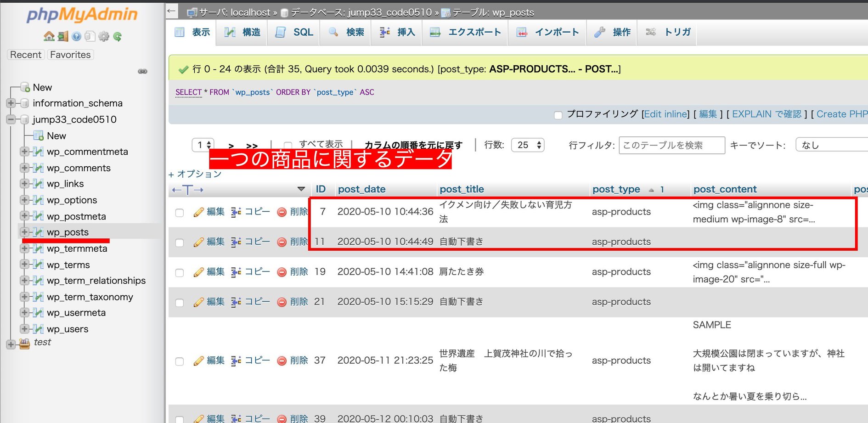Open the gear settings icon in sidebar
The width and height of the screenshot is (868, 423).
(x=104, y=36)
